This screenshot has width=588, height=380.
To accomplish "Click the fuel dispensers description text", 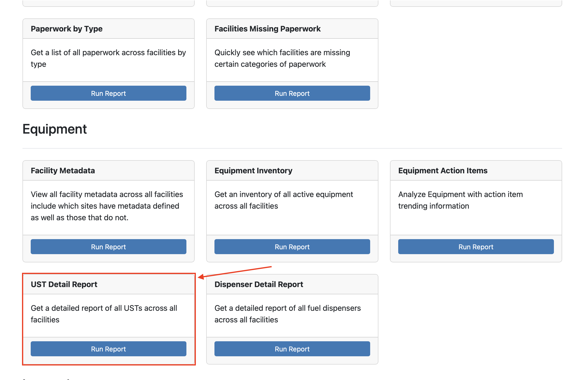I will [x=287, y=314].
